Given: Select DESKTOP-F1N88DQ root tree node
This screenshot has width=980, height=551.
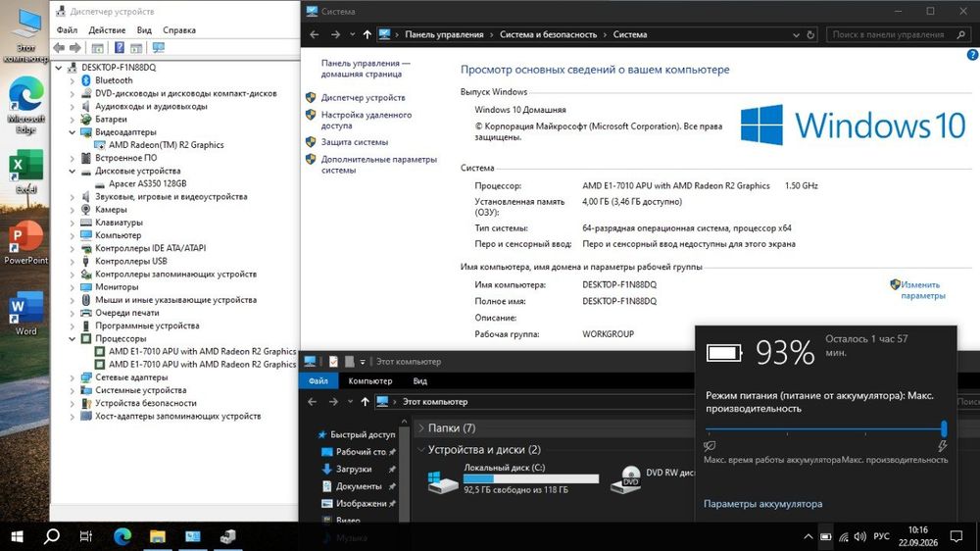Looking at the screenshot, I should click(x=119, y=68).
